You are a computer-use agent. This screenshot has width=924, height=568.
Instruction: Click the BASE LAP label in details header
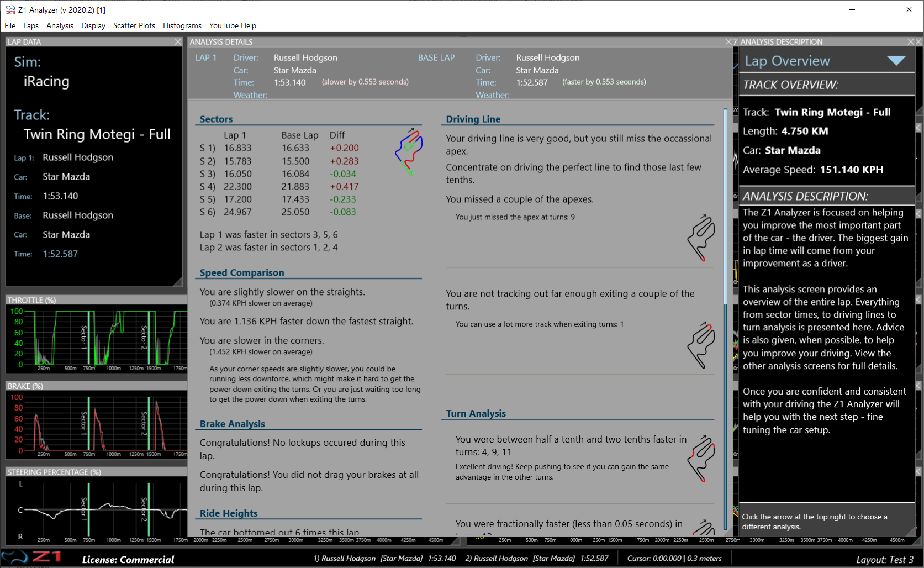point(436,57)
